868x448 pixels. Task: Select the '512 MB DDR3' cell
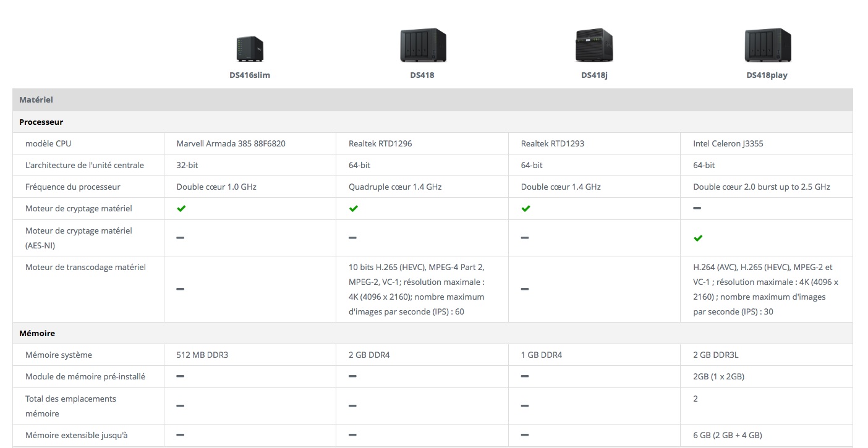[x=202, y=355]
